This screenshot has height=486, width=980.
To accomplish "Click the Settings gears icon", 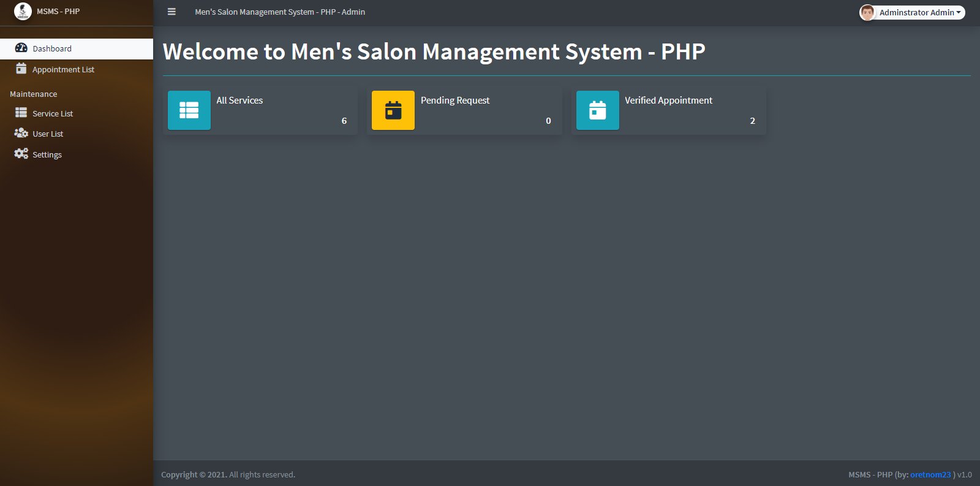I will (21, 154).
